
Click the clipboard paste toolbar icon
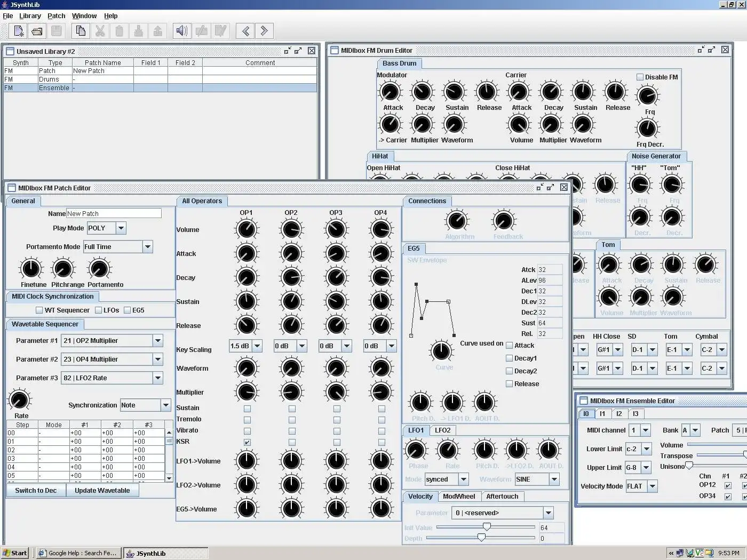pos(119,31)
